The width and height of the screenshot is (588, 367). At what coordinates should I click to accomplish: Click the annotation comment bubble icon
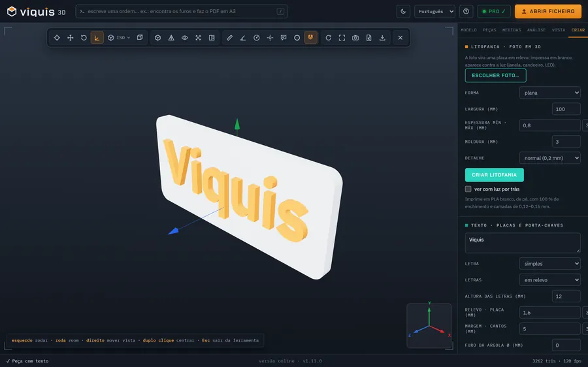pyautogui.click(x=284, y=38)
